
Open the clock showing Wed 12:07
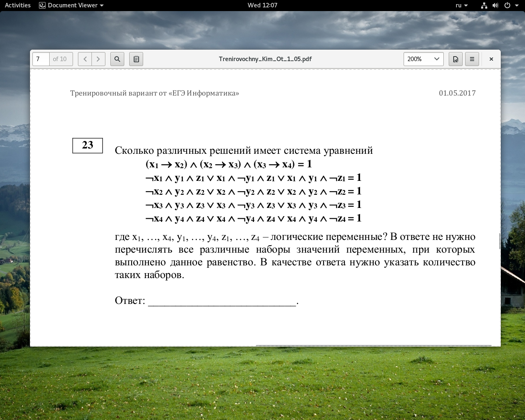pos(262,5)
